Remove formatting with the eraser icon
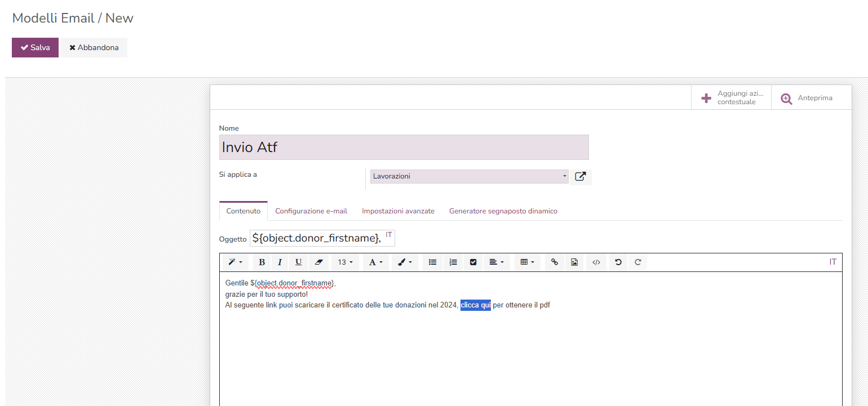 pyautogui.click(x=318, y=262)
